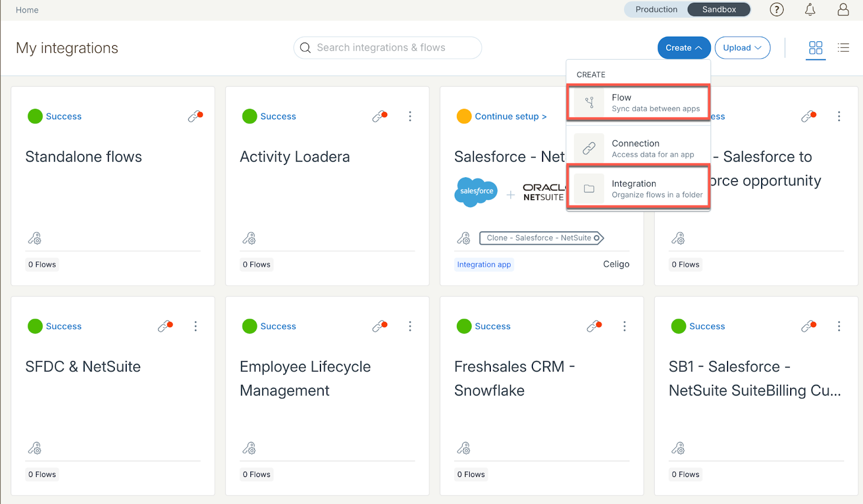The height and width of the screenshot is (504, 863).
Task: Click permissions icon on Activity Loadera card
Action: tap(249, 238)
